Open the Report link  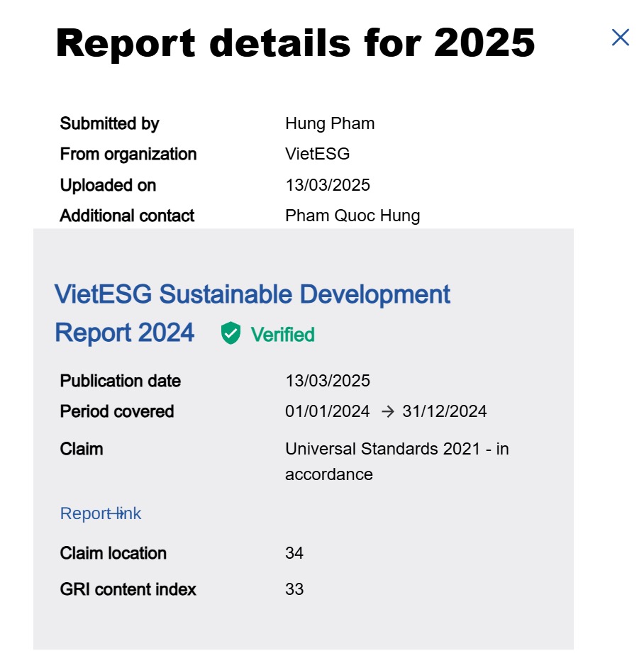(x=101, y=513)
